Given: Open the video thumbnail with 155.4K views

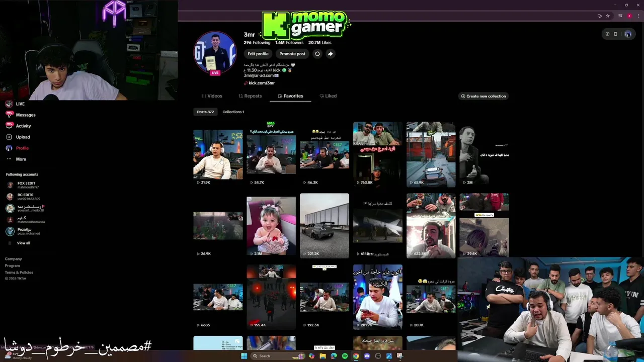Looking at the screenshot, I should [271, 297].
